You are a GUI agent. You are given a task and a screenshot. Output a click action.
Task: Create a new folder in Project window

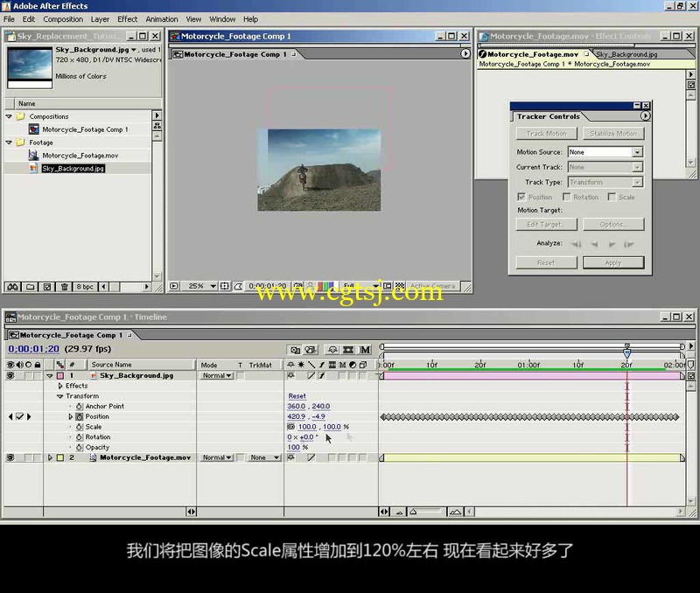30,287
